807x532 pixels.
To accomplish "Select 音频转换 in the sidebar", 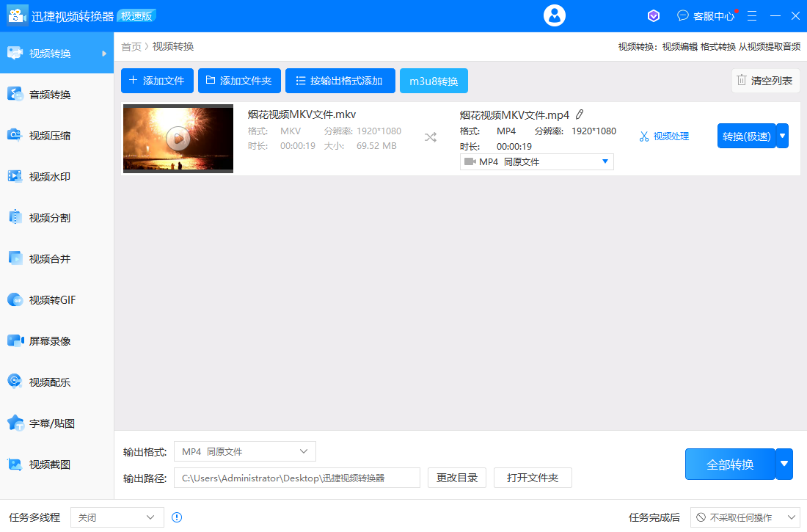I will pyautogui.click(x=56, y=94).
